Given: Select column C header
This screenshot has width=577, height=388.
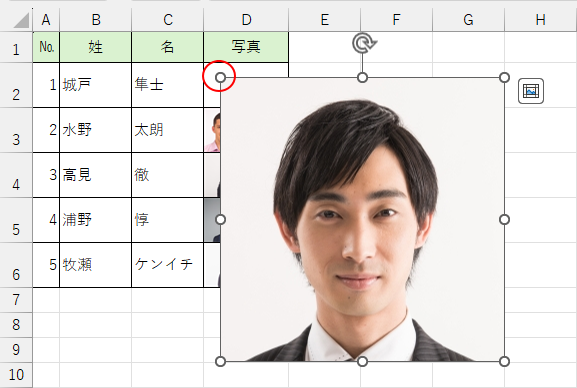Looking at the screenshot, I should click(x=167, y=20).
